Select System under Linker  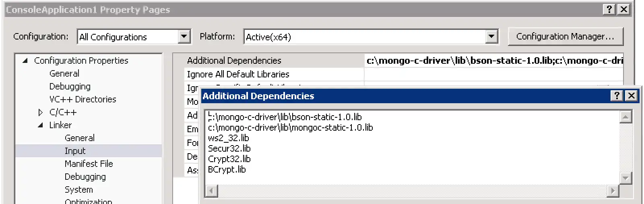click(x=79, y=189)
